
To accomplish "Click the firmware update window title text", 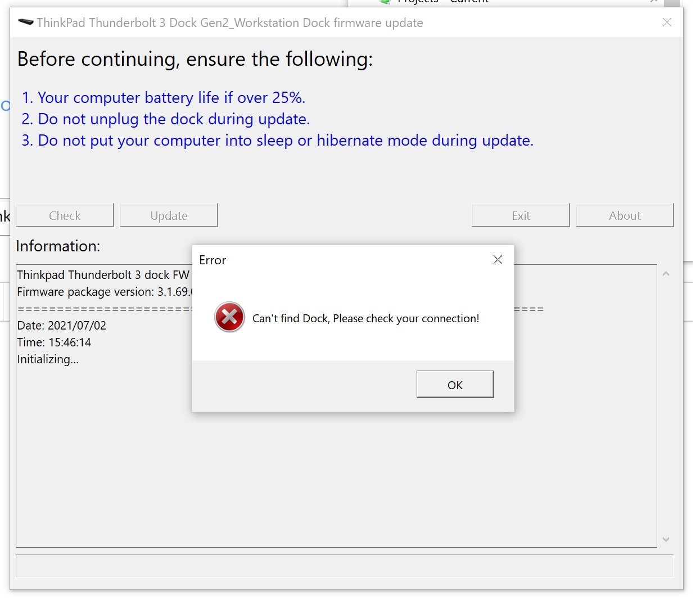I will [230, 22].
